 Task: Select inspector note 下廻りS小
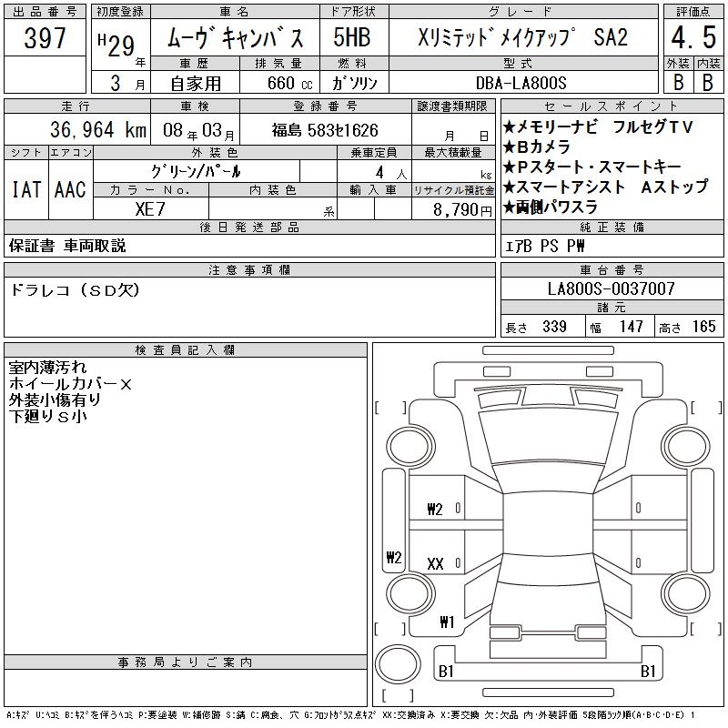pos(47,416)
